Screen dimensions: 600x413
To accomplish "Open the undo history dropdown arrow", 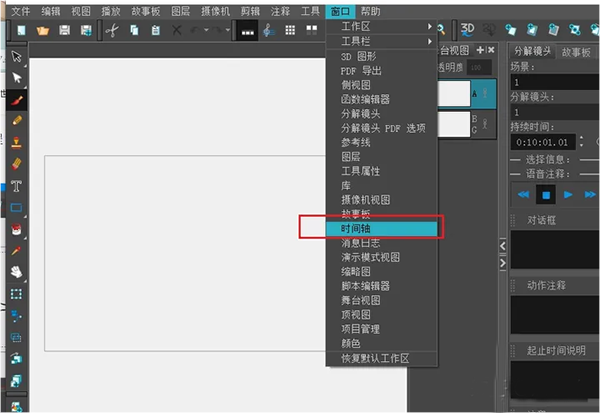I will 206,30.
